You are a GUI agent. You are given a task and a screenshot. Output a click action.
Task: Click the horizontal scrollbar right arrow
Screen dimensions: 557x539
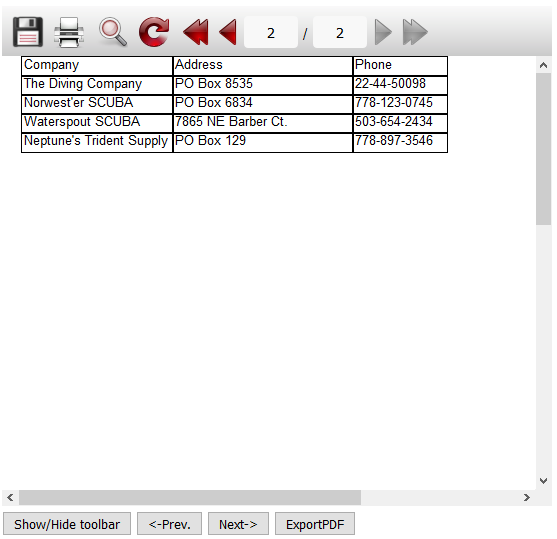(527, 497)
